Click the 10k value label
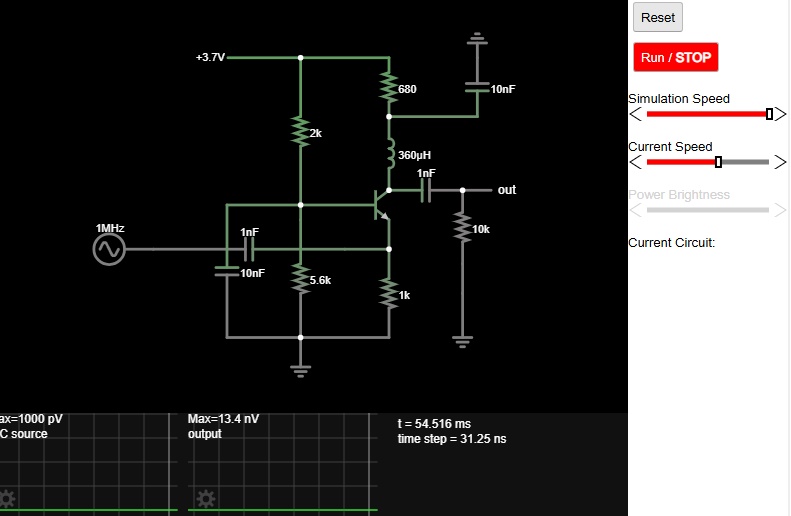The width and height of the screenshot is (791, 516). pos(481,229)
